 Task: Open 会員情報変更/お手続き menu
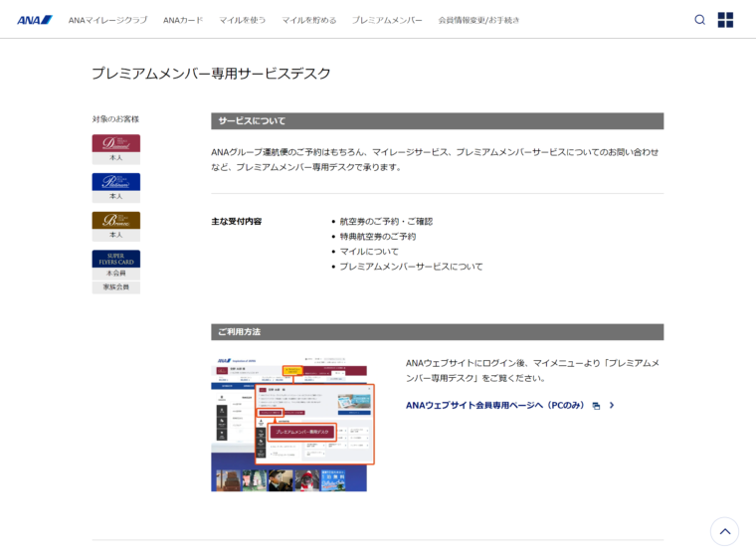(x=478, y=20)
